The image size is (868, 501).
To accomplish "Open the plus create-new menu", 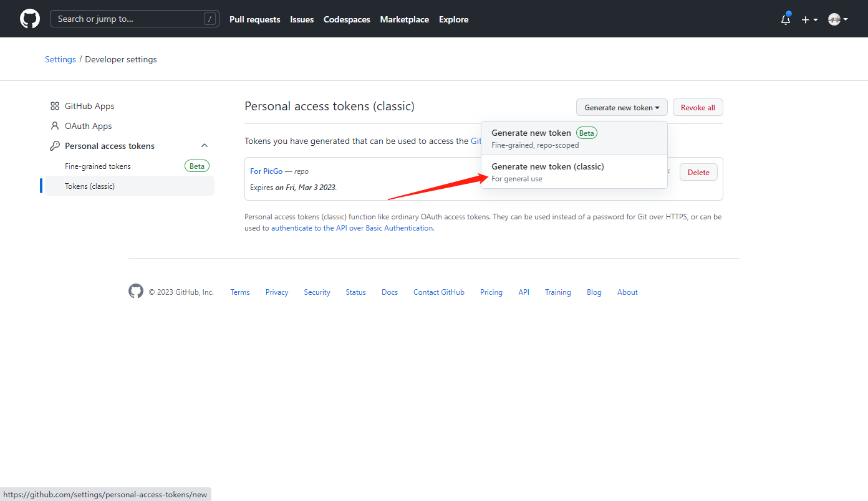I will (809, 19).
